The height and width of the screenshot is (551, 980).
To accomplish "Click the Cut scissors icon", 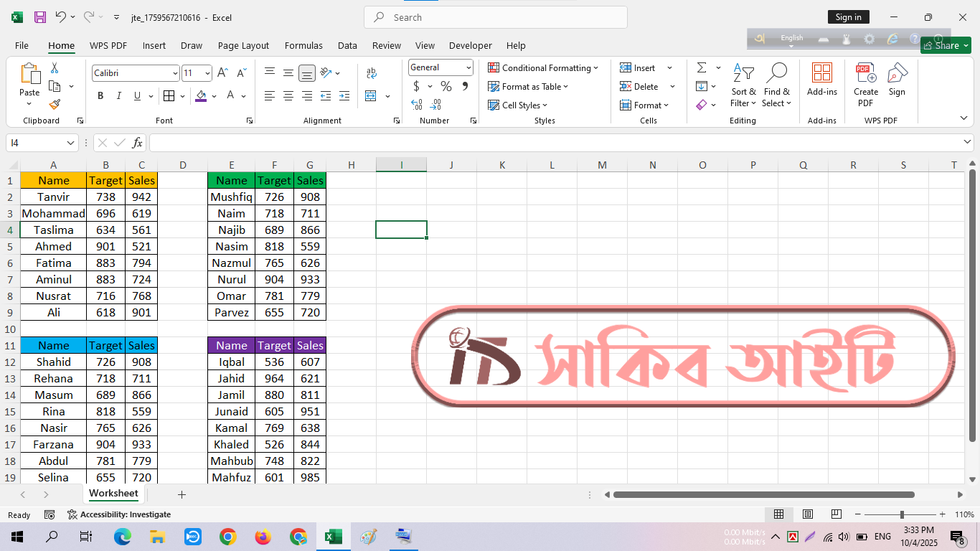I will click(x=55, y=68).
